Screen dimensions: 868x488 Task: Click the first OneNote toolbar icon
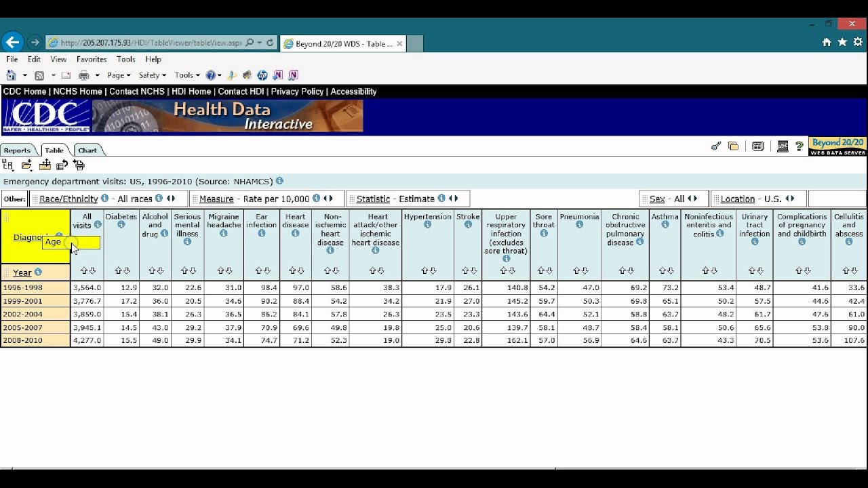(278, 75)
